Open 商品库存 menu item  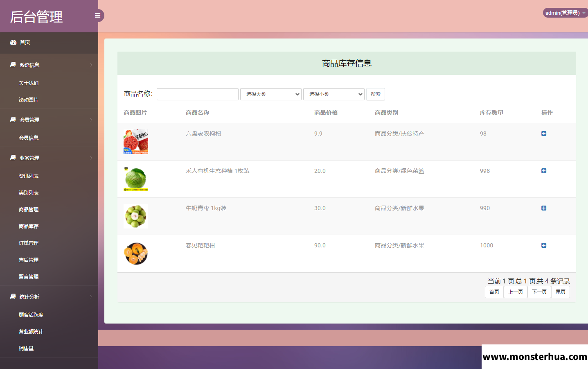tap(29, 226)
